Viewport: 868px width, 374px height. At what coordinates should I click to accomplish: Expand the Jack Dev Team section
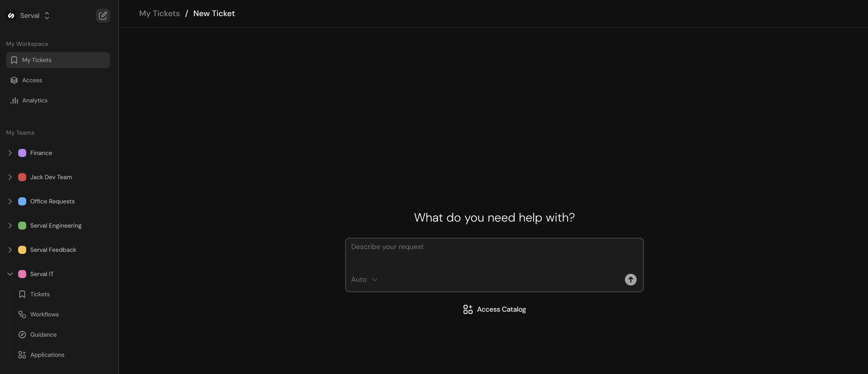pos(10,177)
